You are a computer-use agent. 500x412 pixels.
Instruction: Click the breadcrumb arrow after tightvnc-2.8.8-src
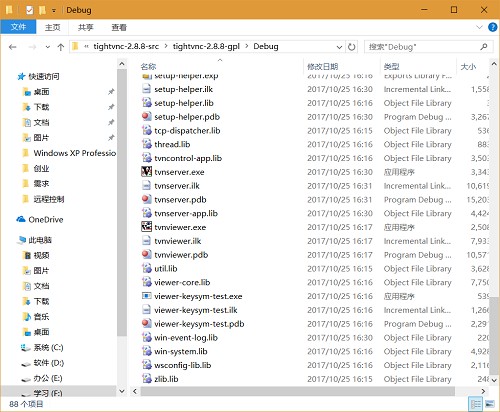[x=166, y=46]
